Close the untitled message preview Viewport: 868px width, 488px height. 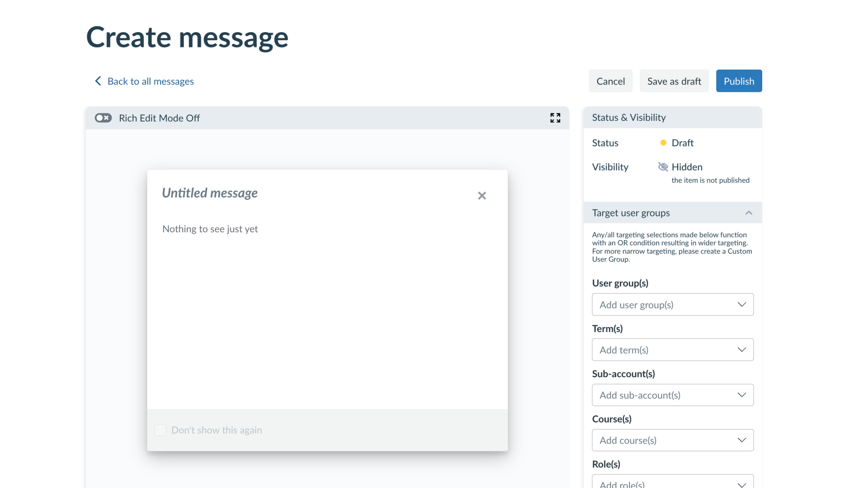pos(481,195)
